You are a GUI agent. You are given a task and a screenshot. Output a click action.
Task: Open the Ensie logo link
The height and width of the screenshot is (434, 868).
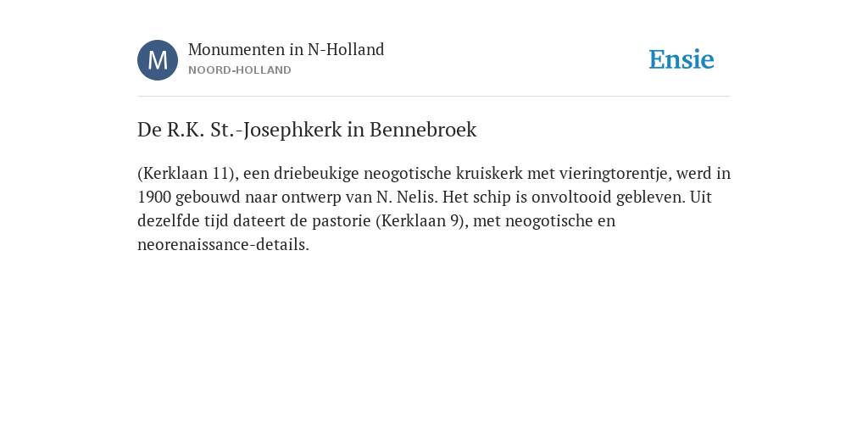click(682, 59)
